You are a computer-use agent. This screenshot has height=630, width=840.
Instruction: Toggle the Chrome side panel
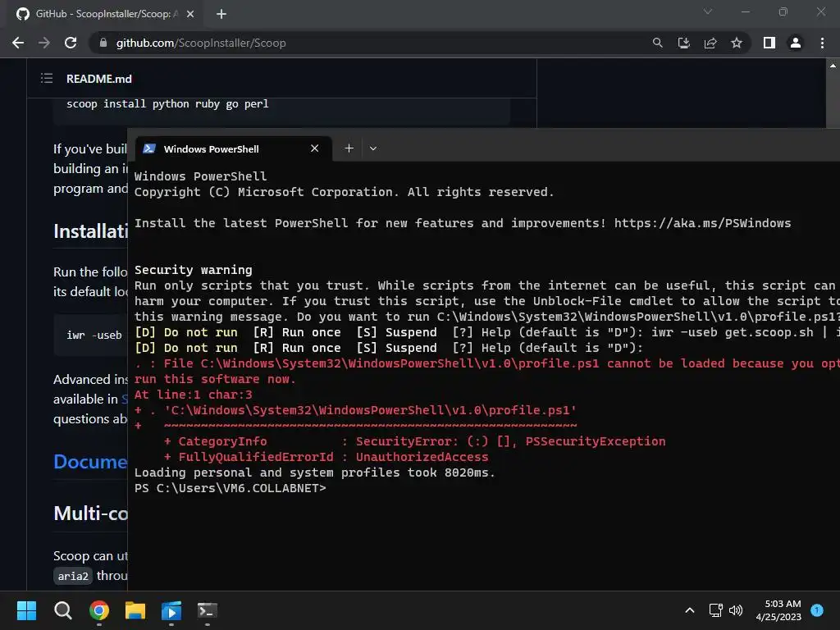[x=769, y=43]
